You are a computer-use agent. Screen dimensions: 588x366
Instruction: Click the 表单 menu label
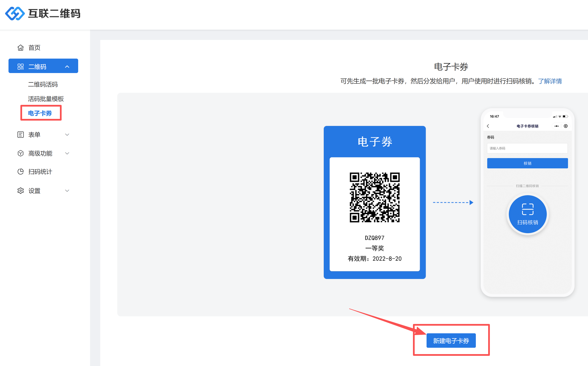click(34, 135)
